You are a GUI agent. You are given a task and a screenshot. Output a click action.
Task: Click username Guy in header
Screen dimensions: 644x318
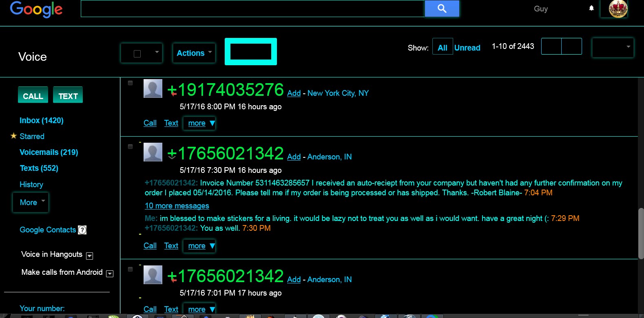click(541, 9)
